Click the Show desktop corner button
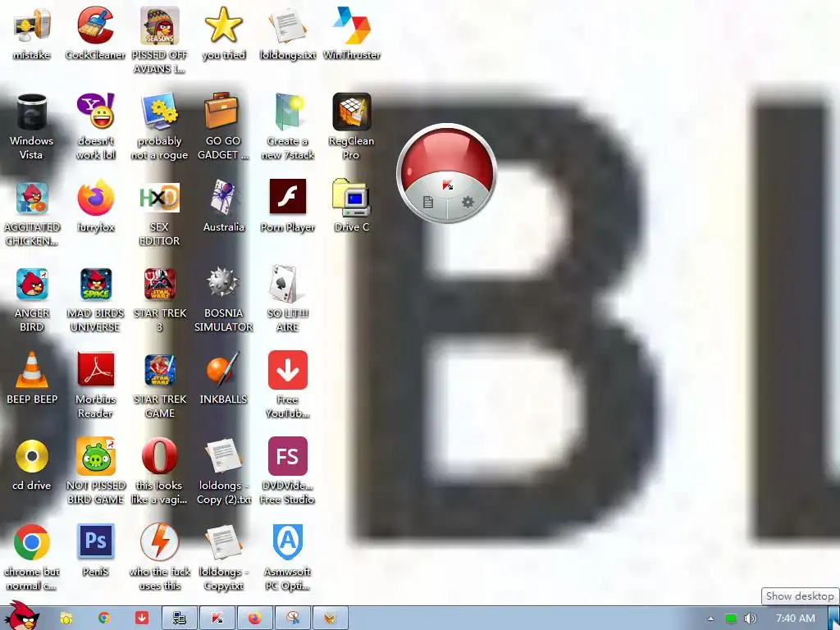840x630 pixels. click(x=834, y=619)
